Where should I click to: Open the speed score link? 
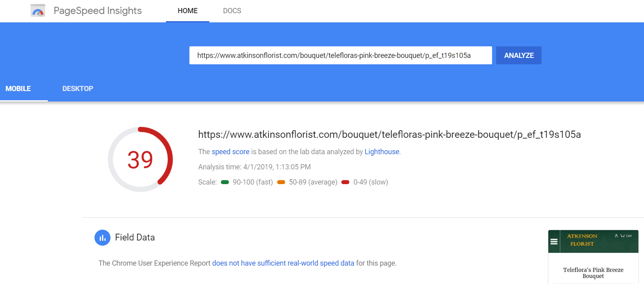point(230,152)
